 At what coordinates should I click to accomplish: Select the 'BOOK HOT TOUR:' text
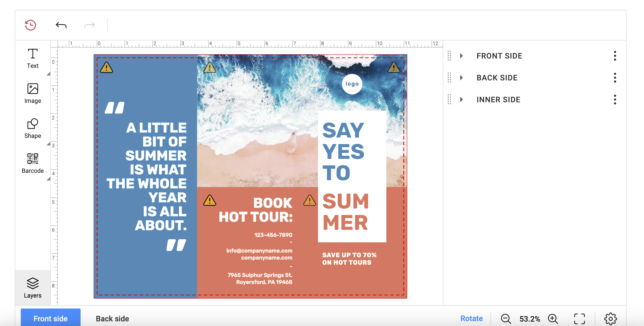click(x=256, y=210)
